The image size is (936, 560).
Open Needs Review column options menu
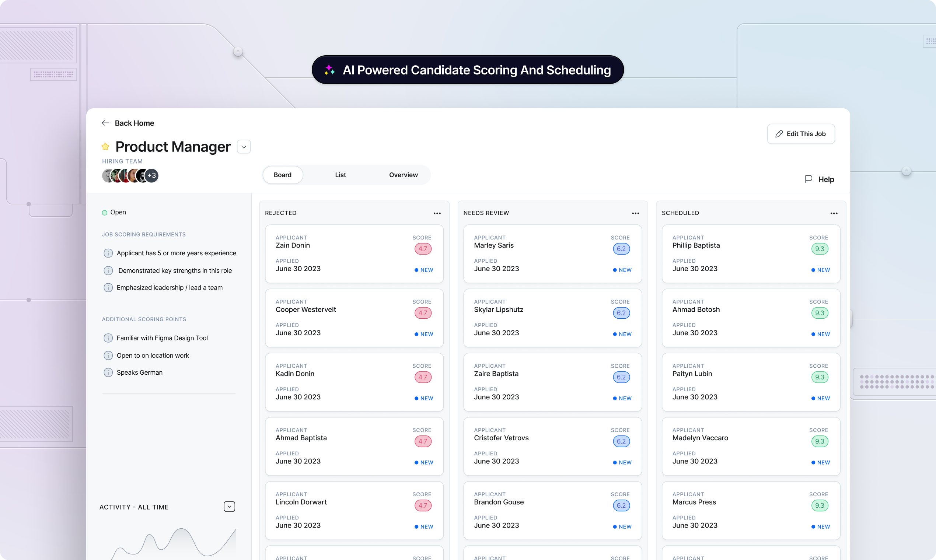[635, 213]
